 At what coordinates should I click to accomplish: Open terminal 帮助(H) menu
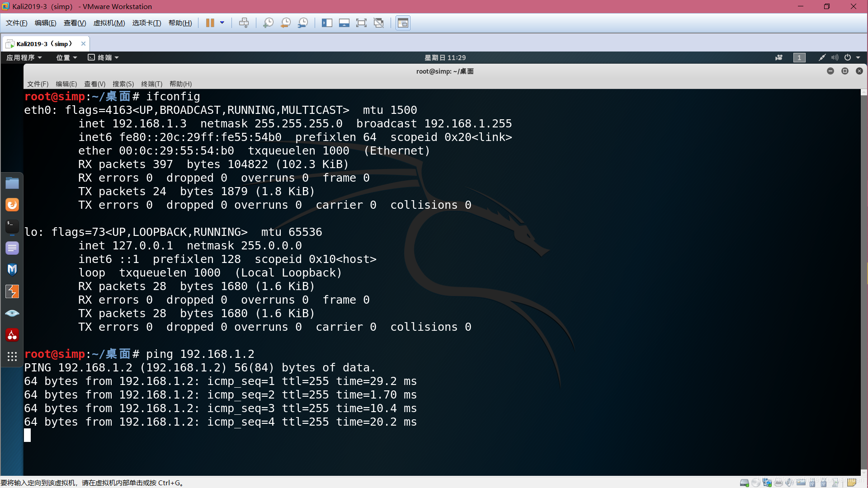click(180, 84)
